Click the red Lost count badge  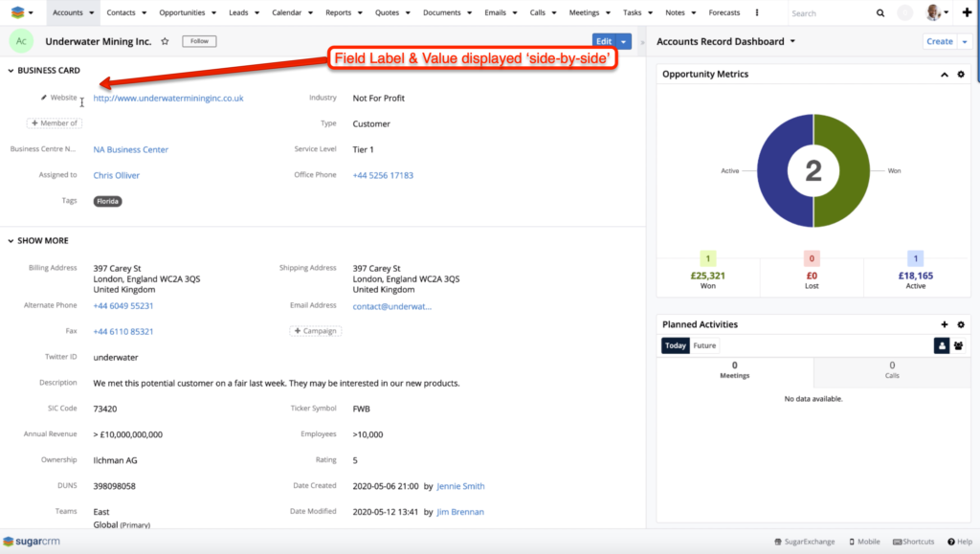(812, 258)
